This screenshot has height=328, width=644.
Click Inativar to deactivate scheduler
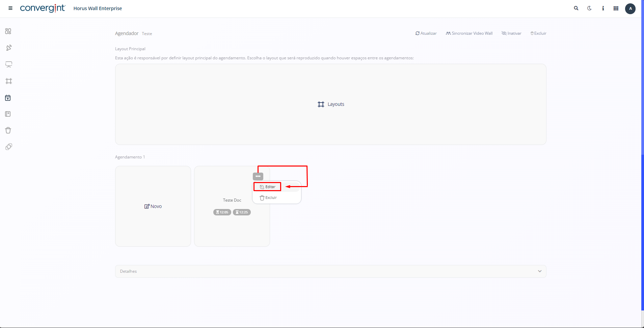click(x=511, y=33)
